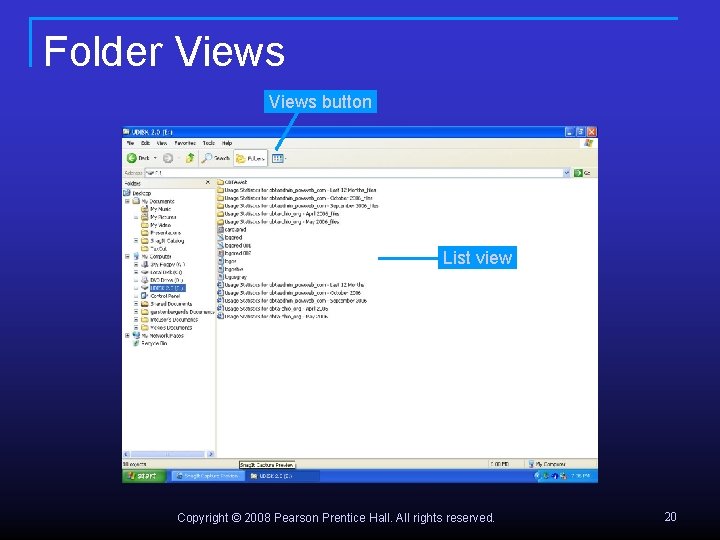The height and width of the screenshot is (540, 720).
Task: Click the system tray clock
Action: pos(580,476)
